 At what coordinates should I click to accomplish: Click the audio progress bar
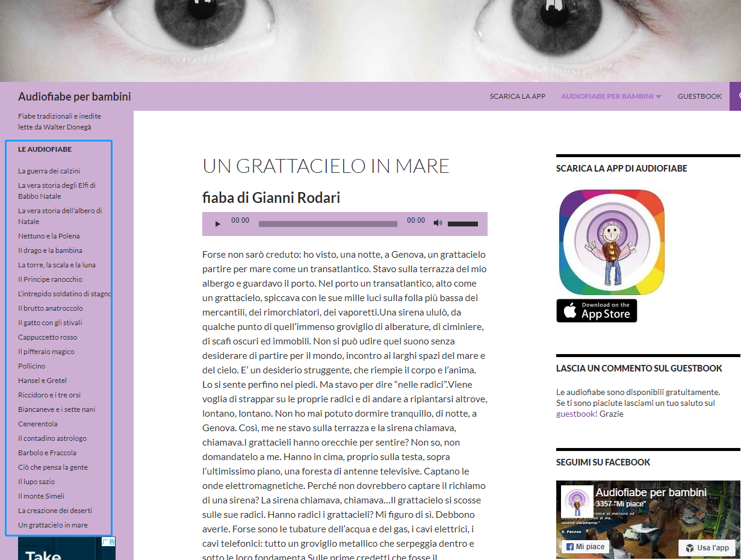tap(327, 224)
